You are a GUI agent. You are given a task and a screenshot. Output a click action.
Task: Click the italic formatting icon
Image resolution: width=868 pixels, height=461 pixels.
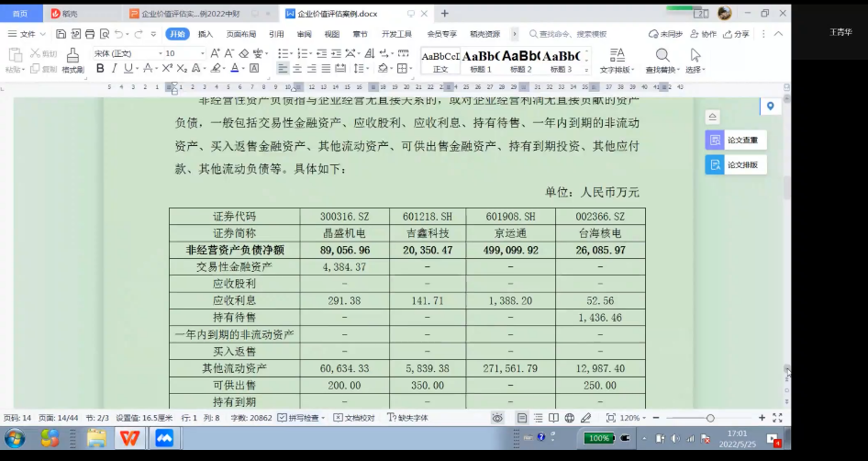tap(115, 69)
